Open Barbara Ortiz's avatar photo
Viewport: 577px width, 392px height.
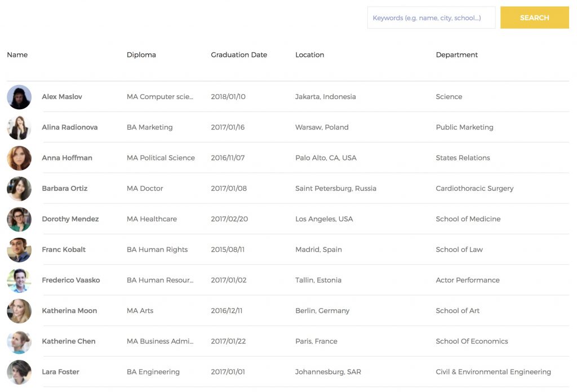[x=19, y=189]
